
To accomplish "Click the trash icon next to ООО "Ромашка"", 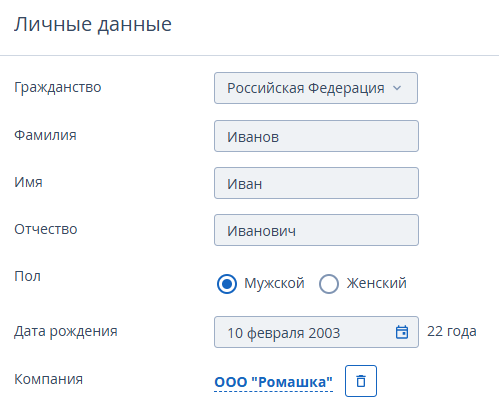I will (361, 381).
